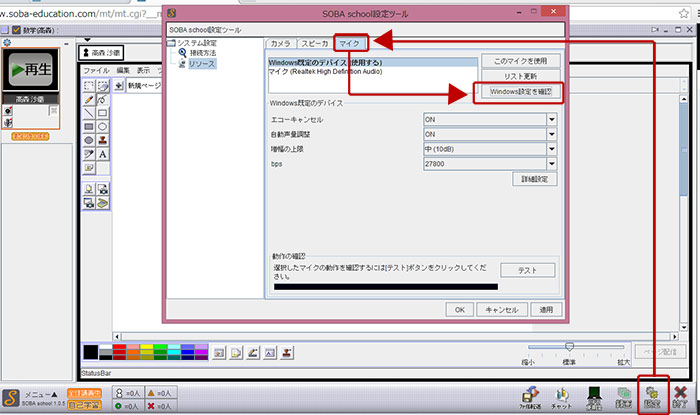Viewport: 700px width, 415px height.
Task: Click the document import icon in the lower toolbox
Action: [89, 189]
